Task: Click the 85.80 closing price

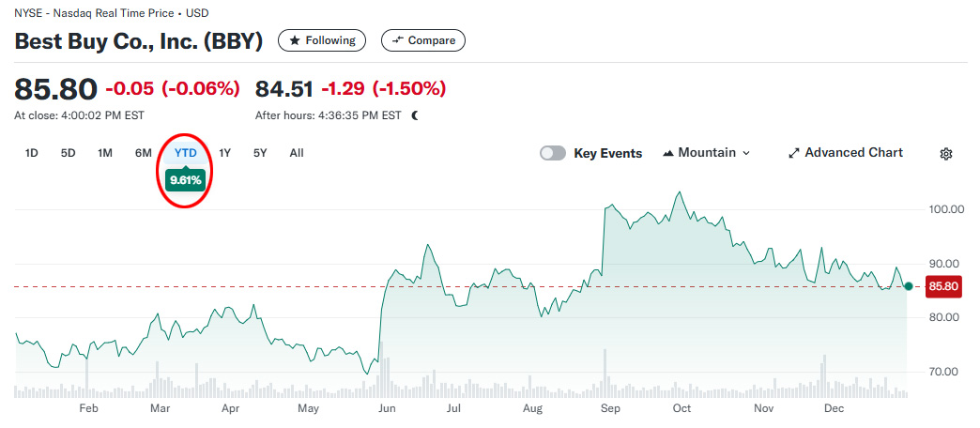Action: coord(55,89)
